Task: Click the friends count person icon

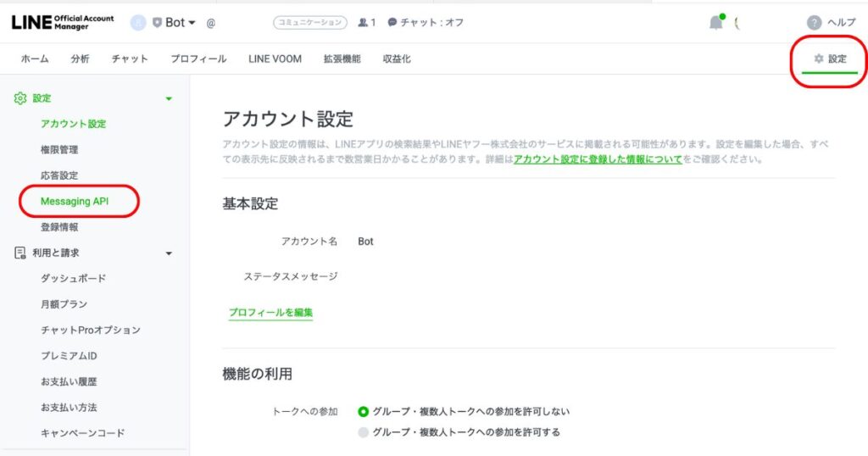Action: click(363, 23)
